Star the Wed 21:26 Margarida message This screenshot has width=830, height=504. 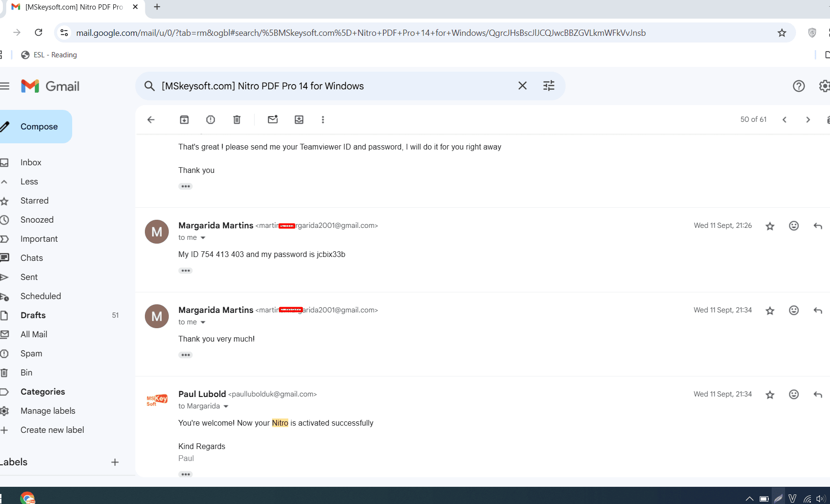pyautogui.click(x=770, y=226)
